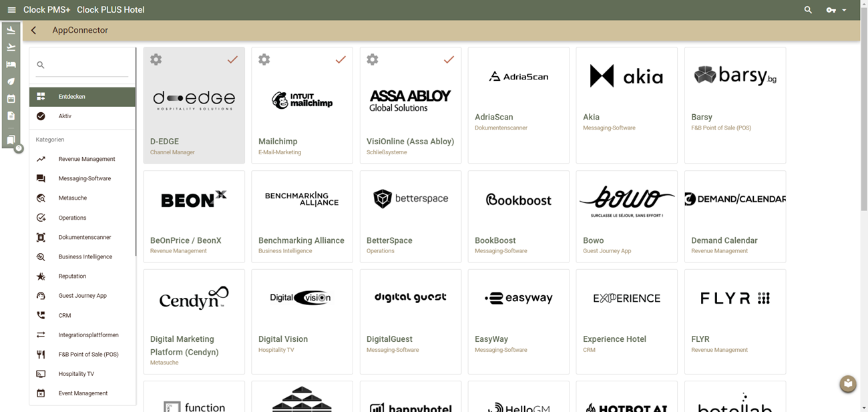Click D-EDGE active checkmark
868x412 pixels.
(232, 59)
